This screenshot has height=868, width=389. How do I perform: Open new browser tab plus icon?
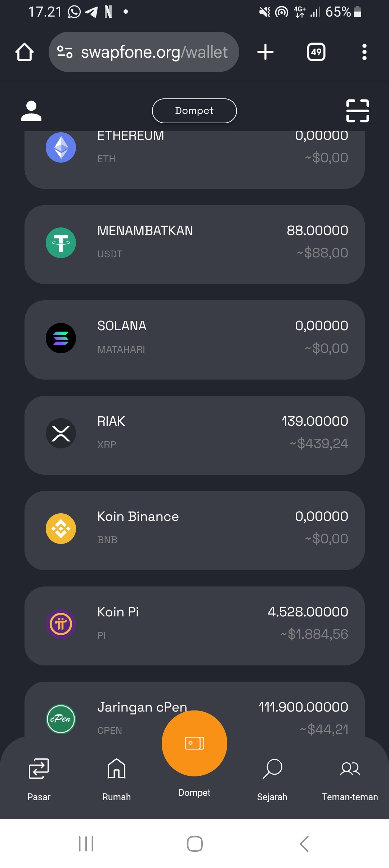tap(265, 52)
